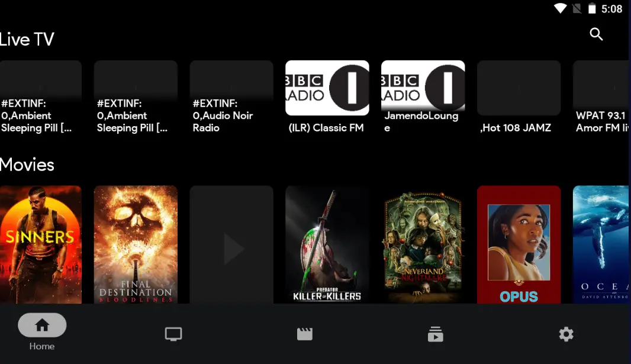Image resolution: width=631 pixels, height=364 pixels.
Task: Tap the Live TV section heading
Action: [27, 40]
